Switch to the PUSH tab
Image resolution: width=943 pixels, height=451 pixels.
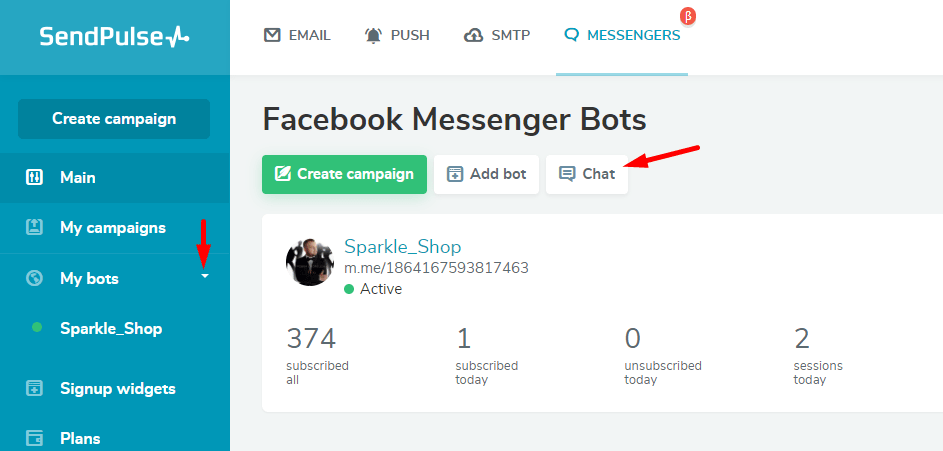tap(397, 35)
